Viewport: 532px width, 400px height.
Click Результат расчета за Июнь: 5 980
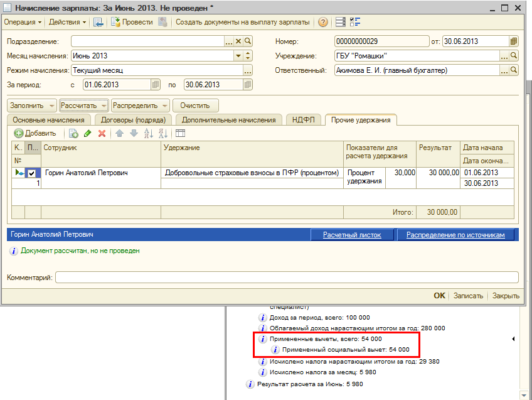click(x=310, y=384)
